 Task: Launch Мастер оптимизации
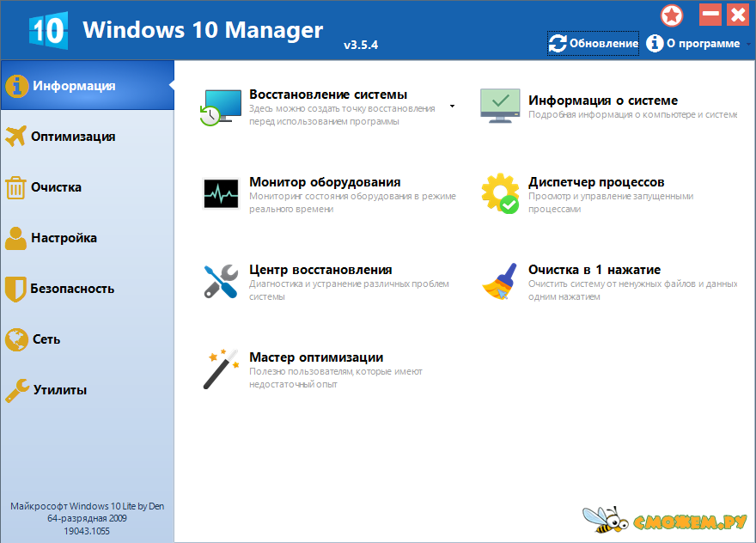tap(316, 357)
